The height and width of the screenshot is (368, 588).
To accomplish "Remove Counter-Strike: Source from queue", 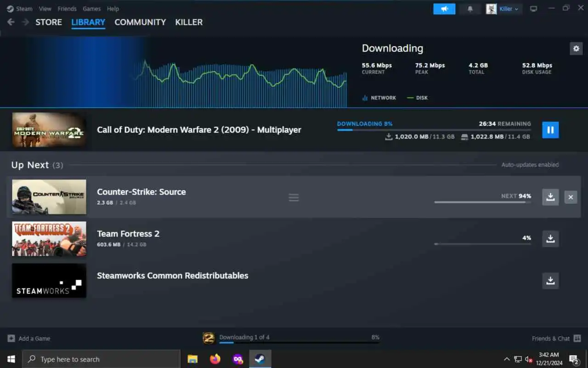I will point(571,197).
